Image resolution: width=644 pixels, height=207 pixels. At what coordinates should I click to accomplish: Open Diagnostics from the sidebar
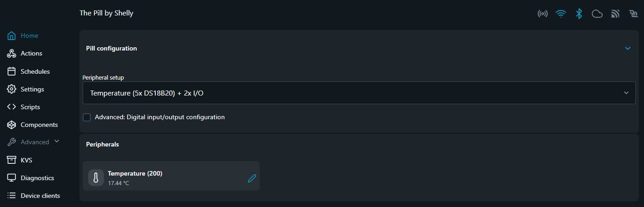pos(37,178)
